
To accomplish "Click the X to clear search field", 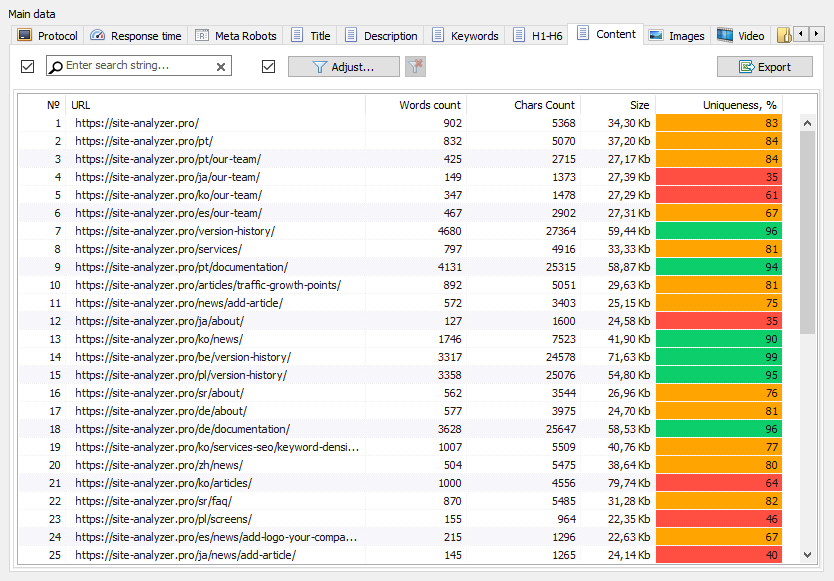I will point(221,67).
